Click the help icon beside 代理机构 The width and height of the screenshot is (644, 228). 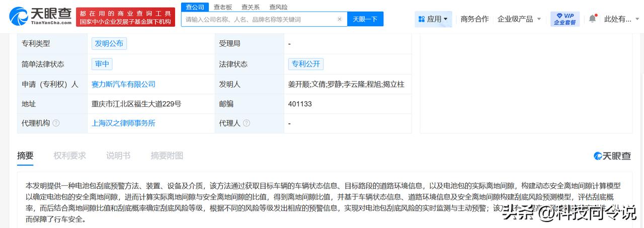point(56,123)
